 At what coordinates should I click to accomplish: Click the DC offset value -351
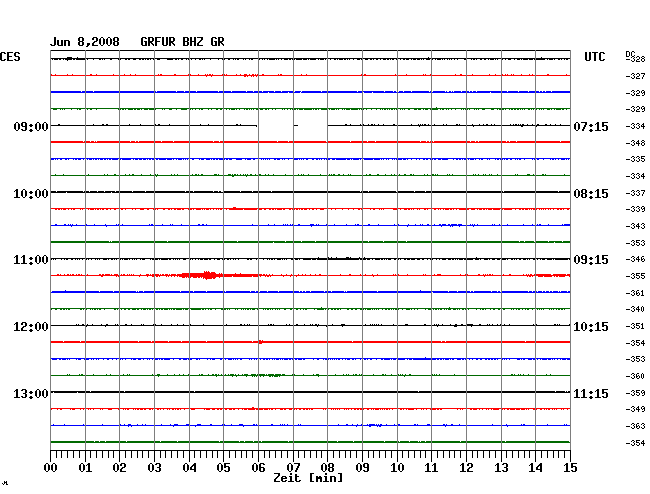pos(635,326)
